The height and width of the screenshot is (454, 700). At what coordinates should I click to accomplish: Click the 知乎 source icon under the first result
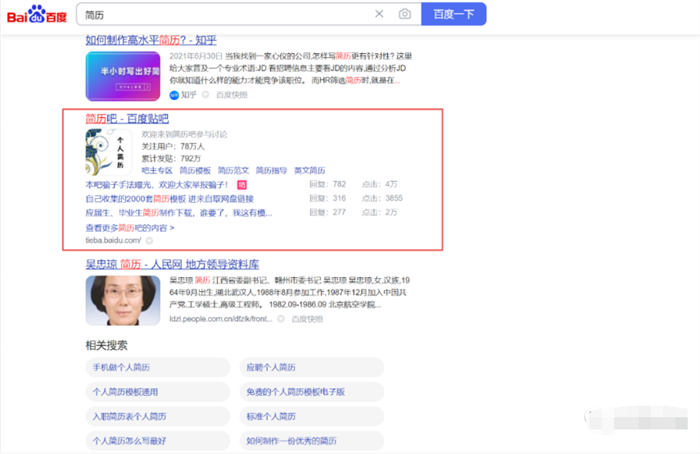[174, 94]
